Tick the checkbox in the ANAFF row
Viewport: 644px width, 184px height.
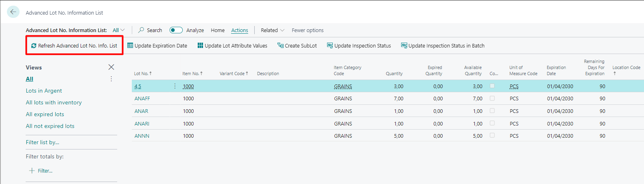tap(492, 98)
